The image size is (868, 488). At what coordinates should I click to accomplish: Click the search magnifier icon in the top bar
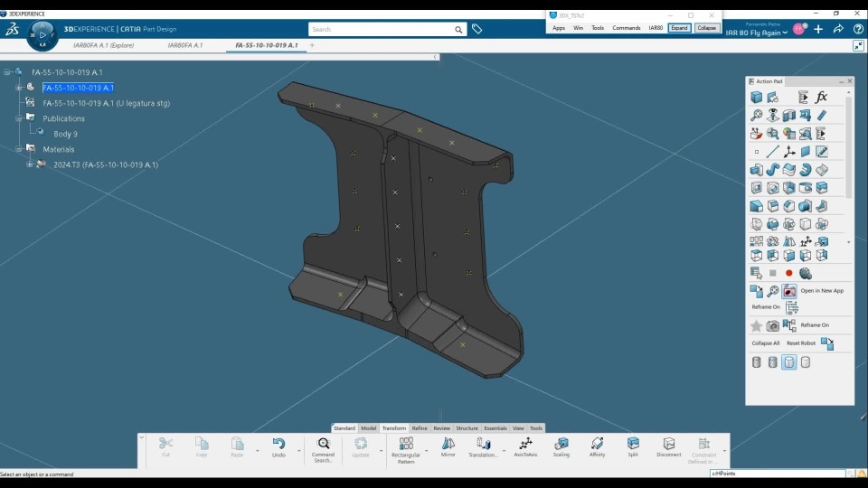coord(458,29)
